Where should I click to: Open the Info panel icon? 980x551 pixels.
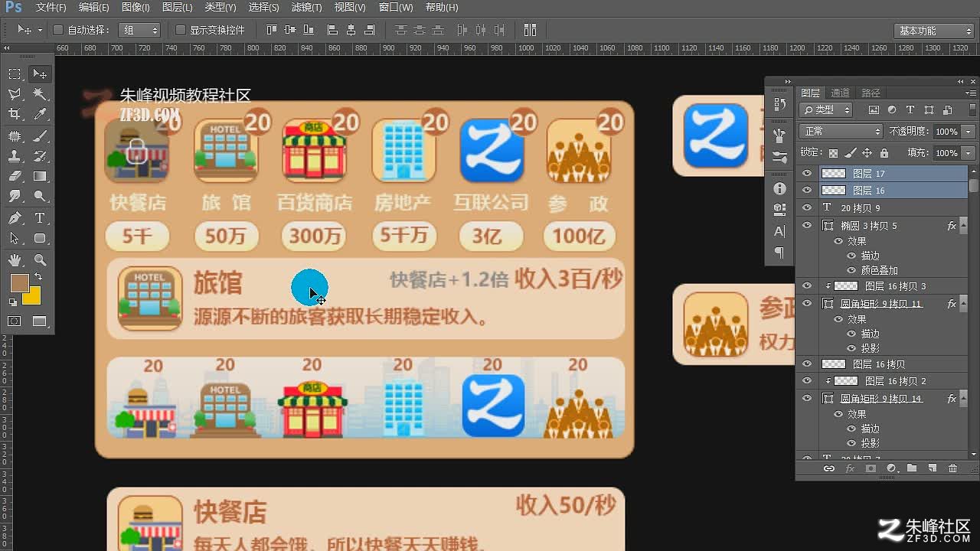[779, 188]
